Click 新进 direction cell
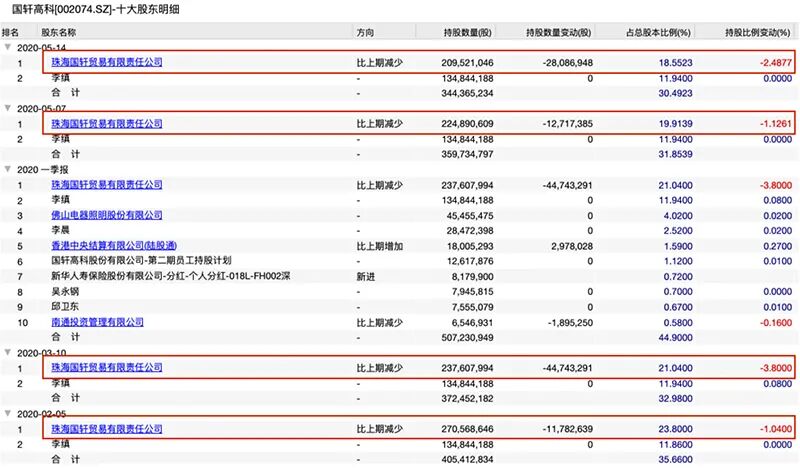 point(365,277)
